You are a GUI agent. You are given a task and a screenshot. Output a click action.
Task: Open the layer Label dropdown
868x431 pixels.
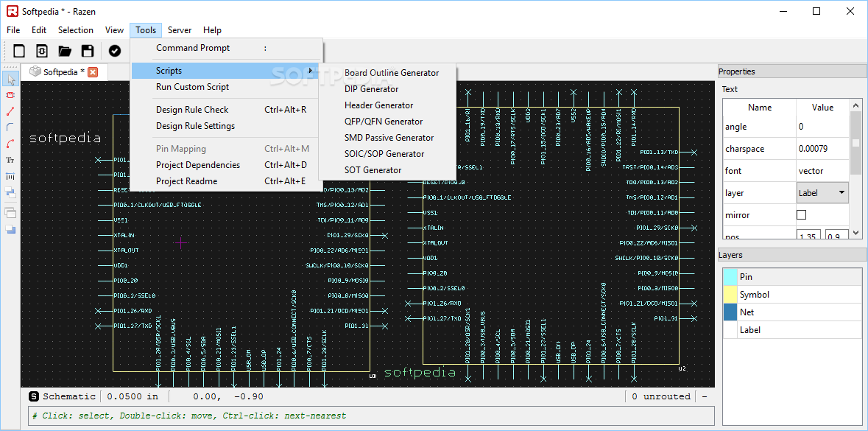click(822, 193)
